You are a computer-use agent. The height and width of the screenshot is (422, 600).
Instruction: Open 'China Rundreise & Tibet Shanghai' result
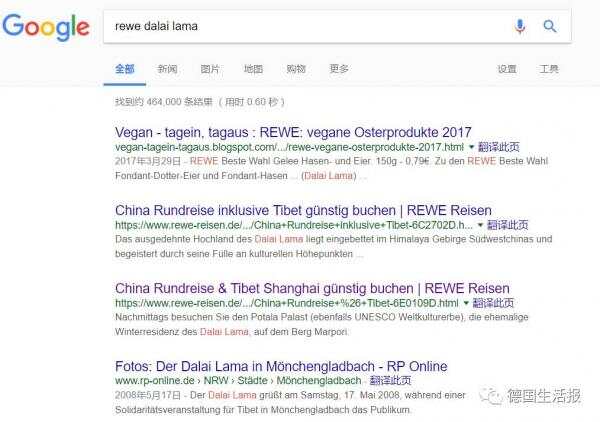[x=312, y=288]
